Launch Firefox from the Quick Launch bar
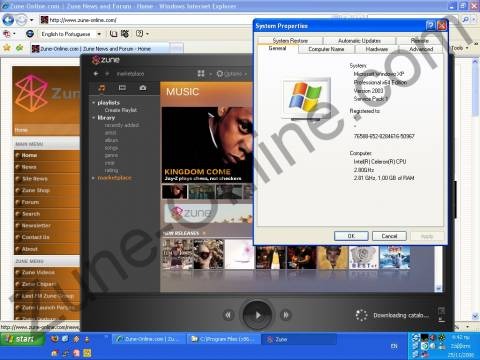Viewport: 480px width, 360px height. point(54,339)
